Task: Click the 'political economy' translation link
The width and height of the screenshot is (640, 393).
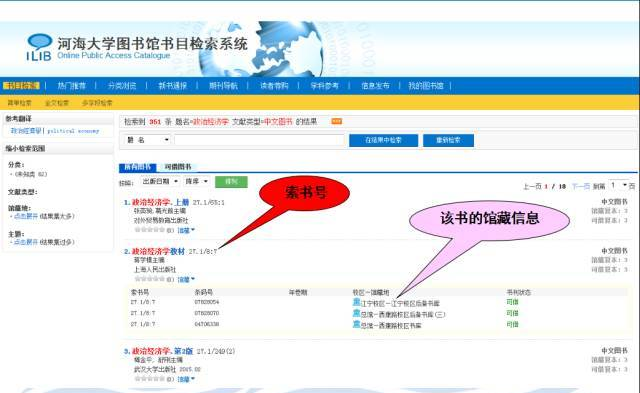Action: tap(73, 131)
